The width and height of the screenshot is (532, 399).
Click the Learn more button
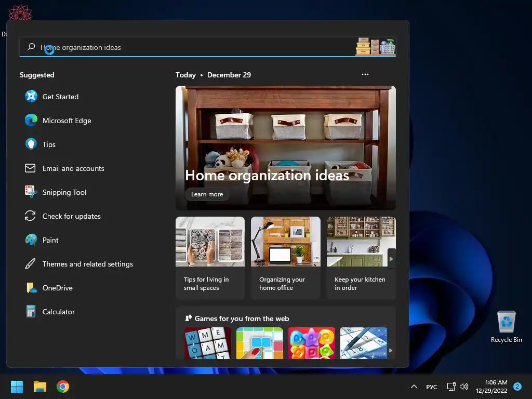coord(207,194)
